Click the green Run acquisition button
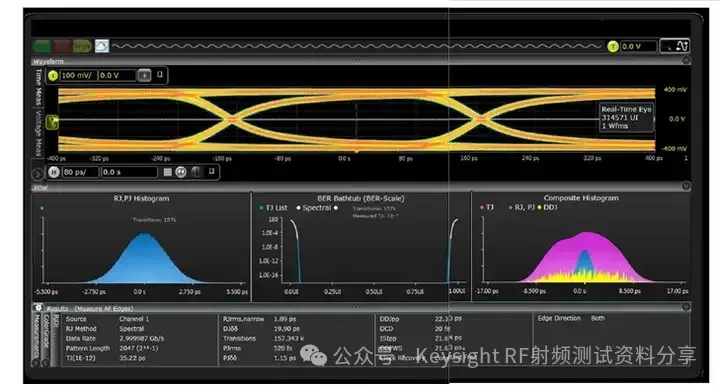The image size is (720, 385). 42,46
